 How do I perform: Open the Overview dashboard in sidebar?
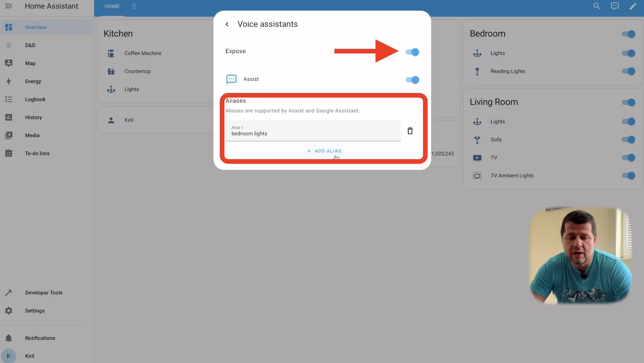47,27
